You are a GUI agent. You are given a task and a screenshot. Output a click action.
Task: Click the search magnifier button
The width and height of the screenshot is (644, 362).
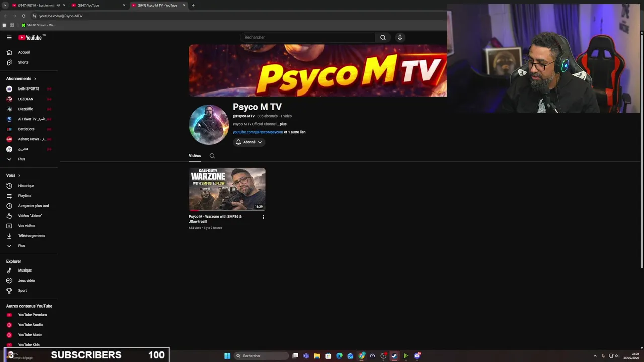tap(383, 37)
